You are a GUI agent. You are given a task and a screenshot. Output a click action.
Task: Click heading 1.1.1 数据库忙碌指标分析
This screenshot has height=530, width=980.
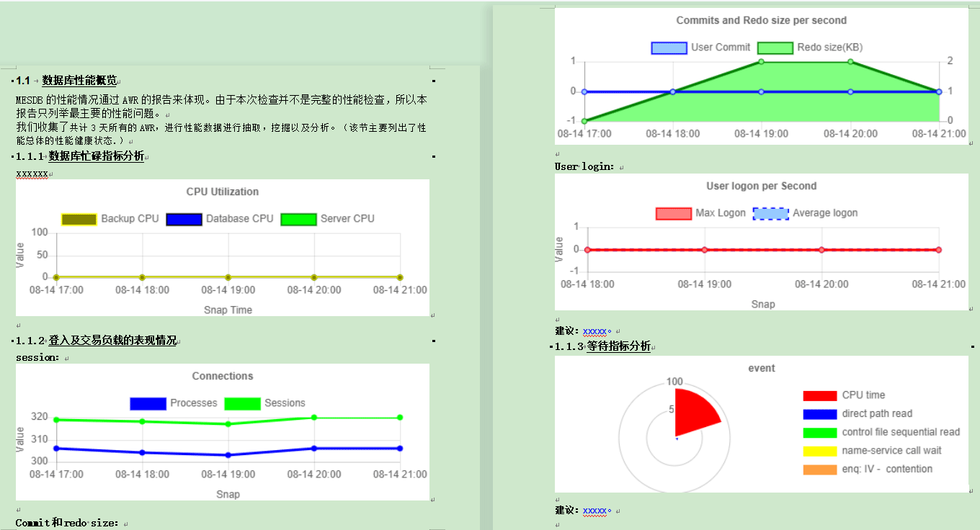click(80, 156)
